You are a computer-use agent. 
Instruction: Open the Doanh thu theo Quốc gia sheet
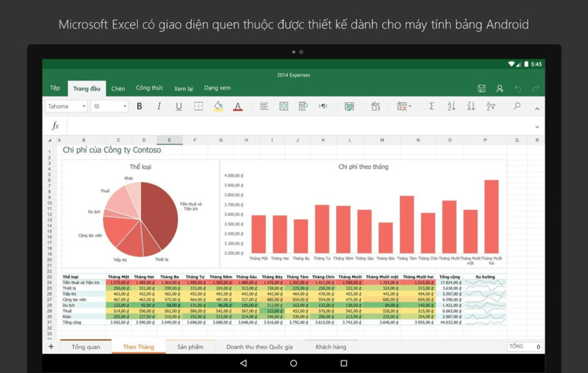(259, 347)
